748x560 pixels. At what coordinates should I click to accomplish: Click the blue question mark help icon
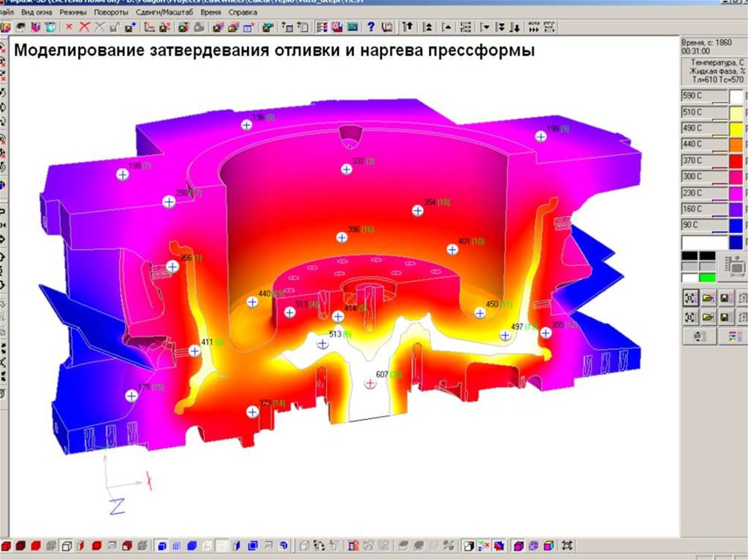pos(370,27)
